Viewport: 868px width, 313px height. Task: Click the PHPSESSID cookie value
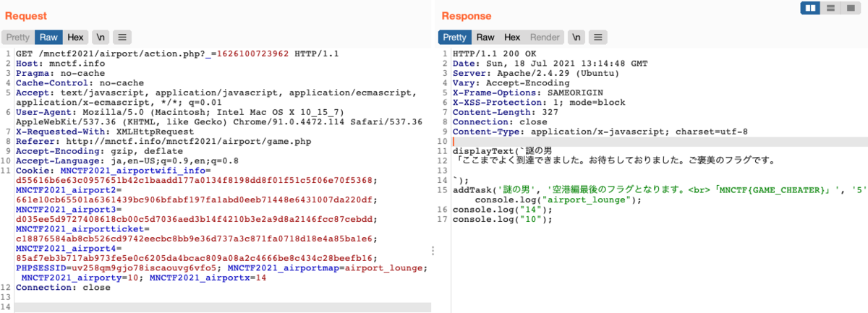click(x=141, y=267)
